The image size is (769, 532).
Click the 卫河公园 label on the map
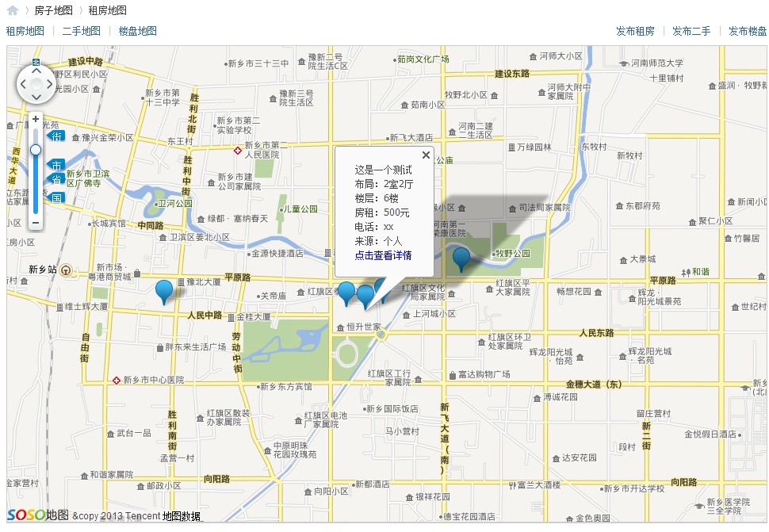pyautogui.click(x=175, y=204)
